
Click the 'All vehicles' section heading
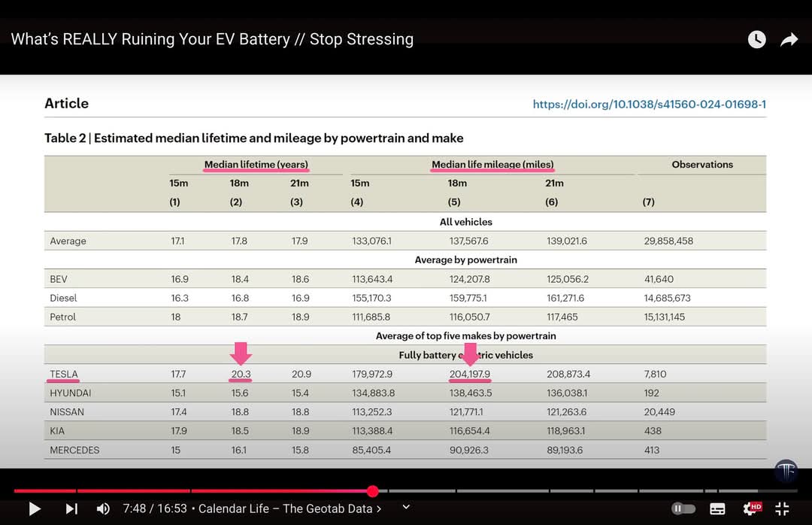click(466, 222)
